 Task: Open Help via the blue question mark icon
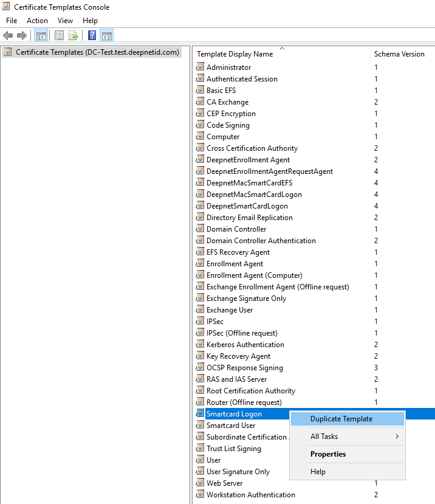pos(92,36)
